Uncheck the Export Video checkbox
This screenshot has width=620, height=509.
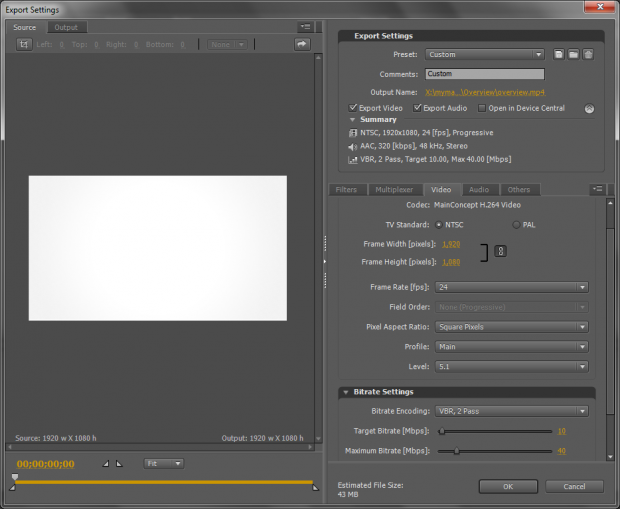[353, 108]
